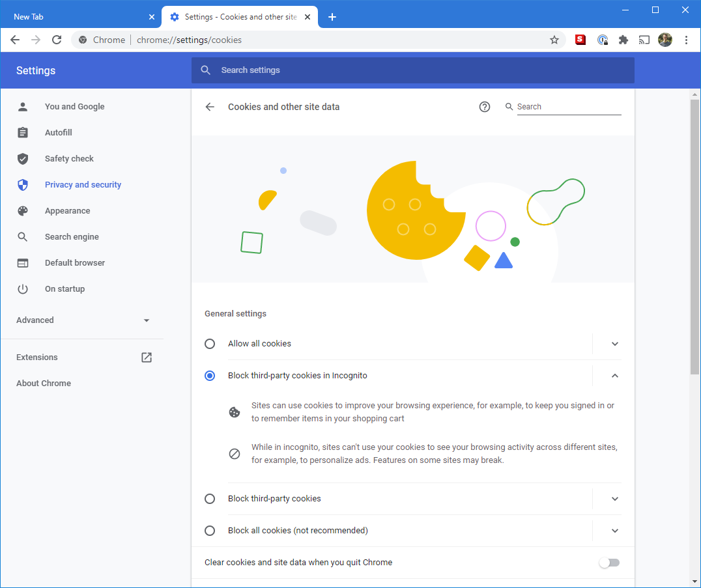The image size is (701, 588).
Task: Select the Allow all cookies radio button
Action: (210, 344)
